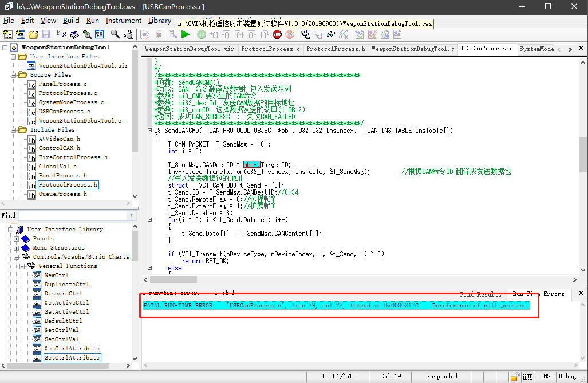This screenshot has width=588, height=383.
Task: Expand the Menu Structures library node
Action: pos(16,248)
